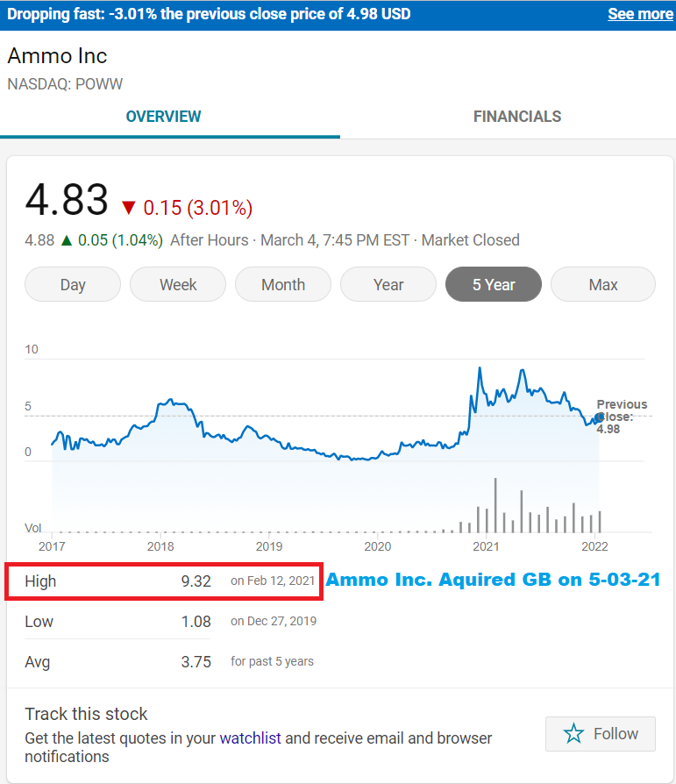Select the Year time range
The image size is (676, 784).
click(x=388, y=284)
